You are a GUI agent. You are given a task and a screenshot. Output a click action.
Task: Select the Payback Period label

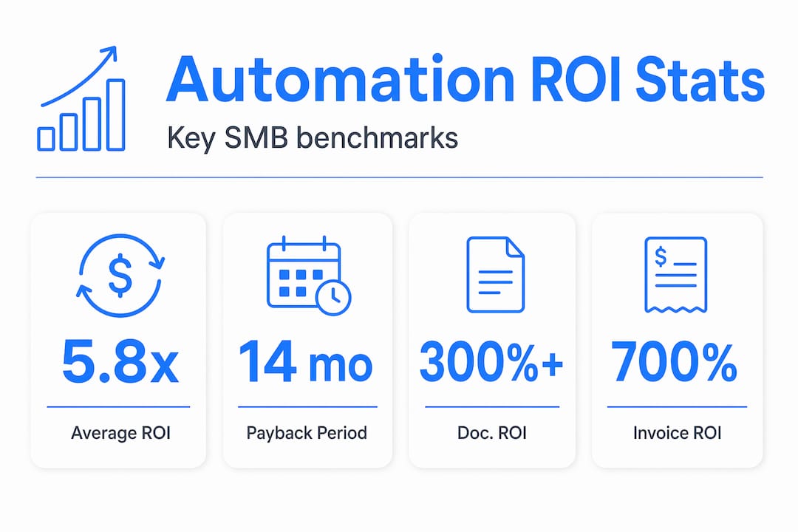pos(307,433)
